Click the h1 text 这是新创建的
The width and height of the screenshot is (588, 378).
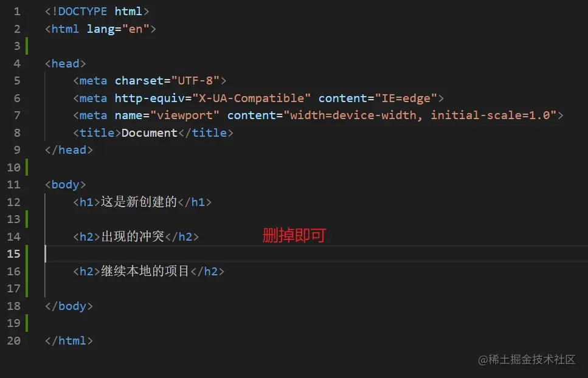tap(138, 202)
